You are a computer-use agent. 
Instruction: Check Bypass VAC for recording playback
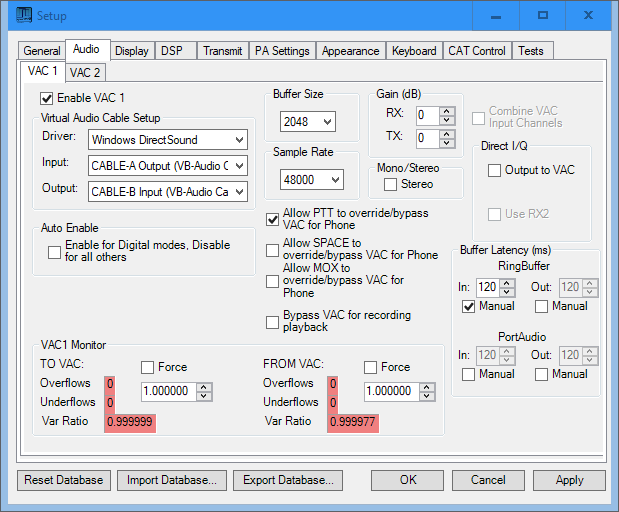click(x=273, y=321)
